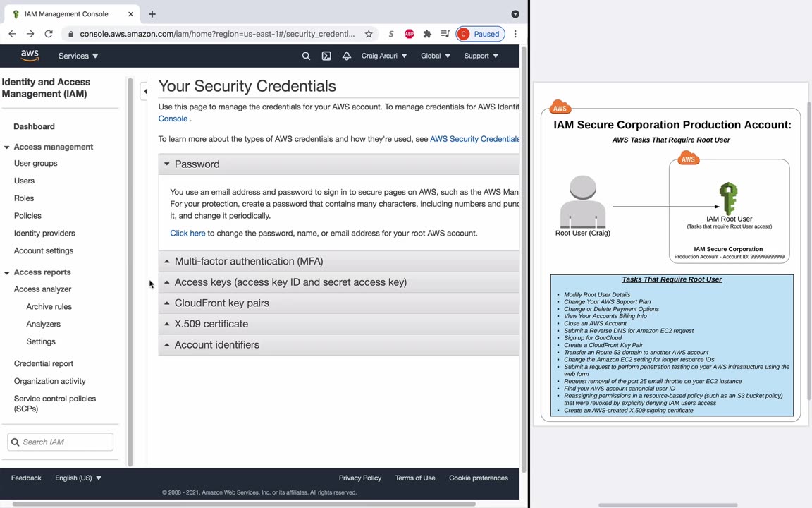Click the Paused profile button
Viewport: 812px width, 508px height.
click(480, 34)
